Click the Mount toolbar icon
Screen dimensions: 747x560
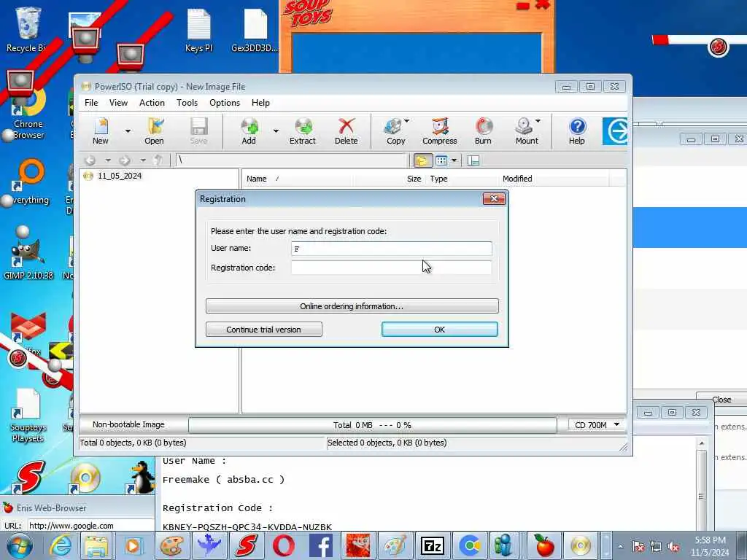[x=525, y=131]
